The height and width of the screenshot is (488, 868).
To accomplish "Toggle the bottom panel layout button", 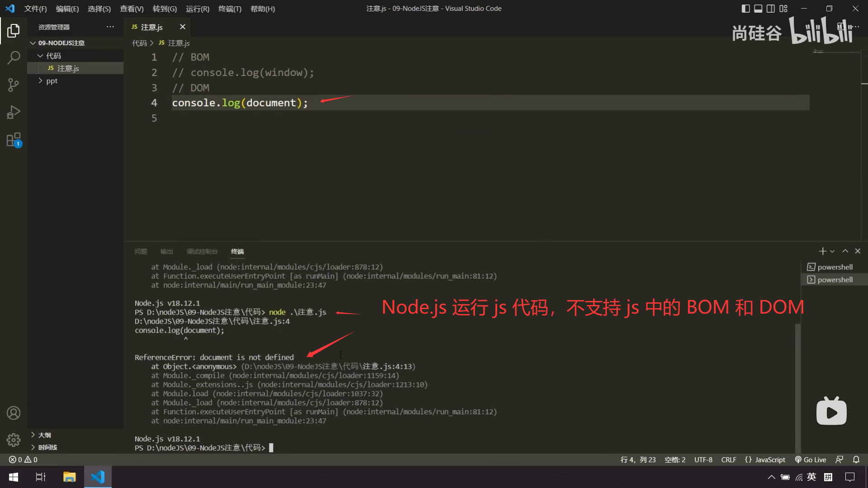I will (x=758, y=9).
